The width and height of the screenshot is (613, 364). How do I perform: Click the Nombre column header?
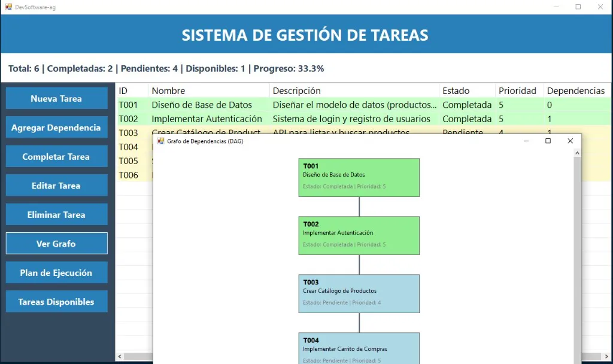coord(168,90)
